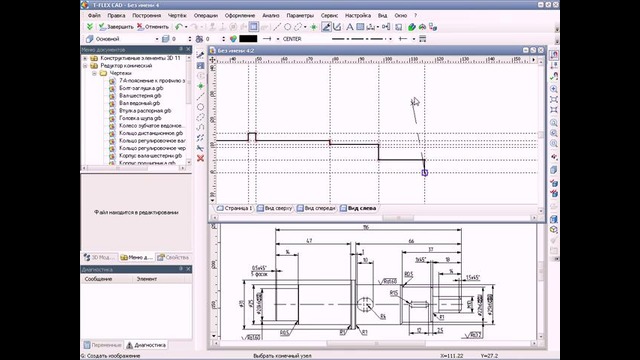Select Втулка распорная.grb file

click(x=145, y=111)
